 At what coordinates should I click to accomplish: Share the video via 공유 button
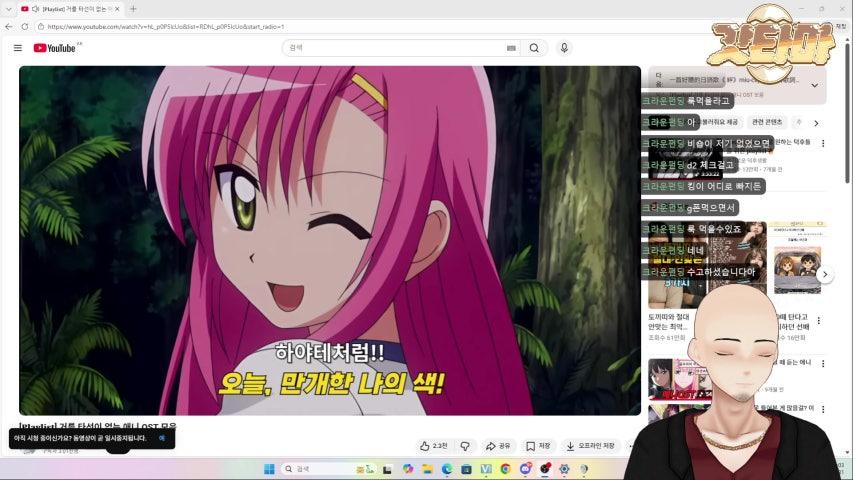click(498, 446)
